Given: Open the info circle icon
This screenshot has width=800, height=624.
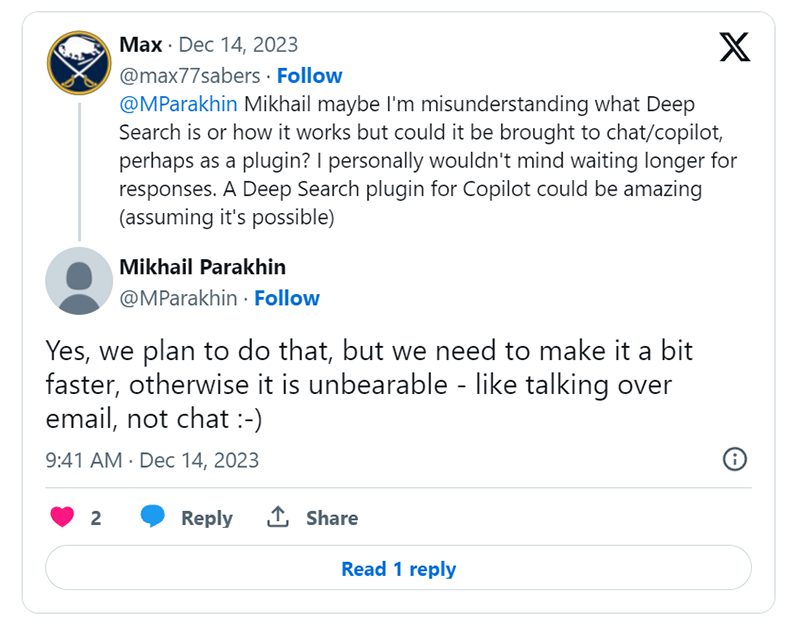Looking at the screenshot, I should click(734, 459).
